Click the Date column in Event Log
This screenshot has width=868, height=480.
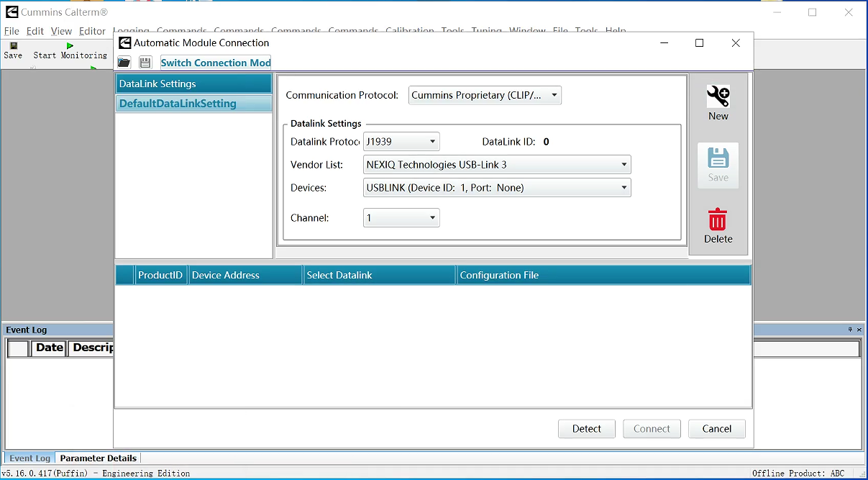pyautogui.click(x=49, y=348)
